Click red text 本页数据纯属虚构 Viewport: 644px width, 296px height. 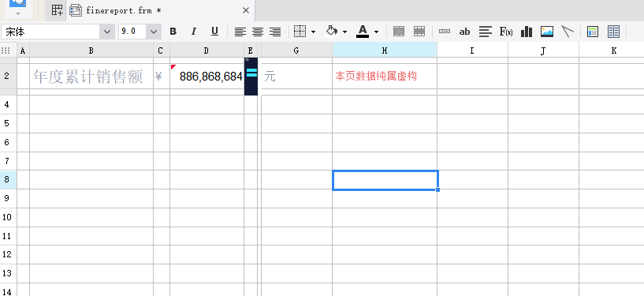click(x=376, y=76)
